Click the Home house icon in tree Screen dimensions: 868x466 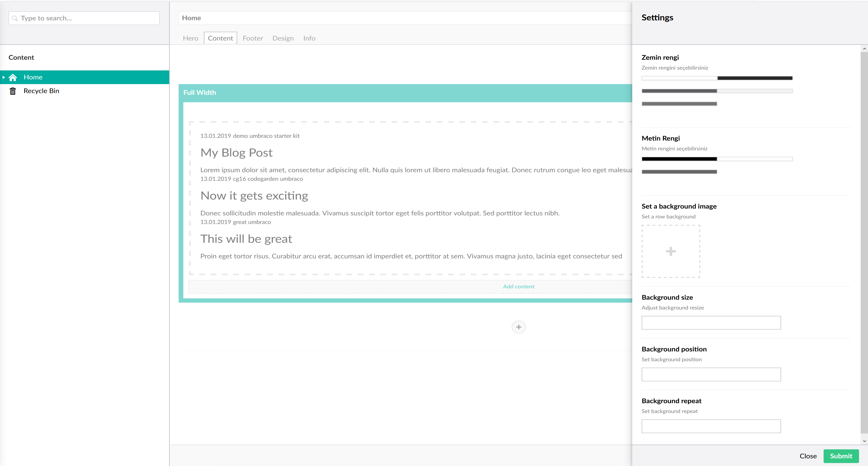(13, 77)
